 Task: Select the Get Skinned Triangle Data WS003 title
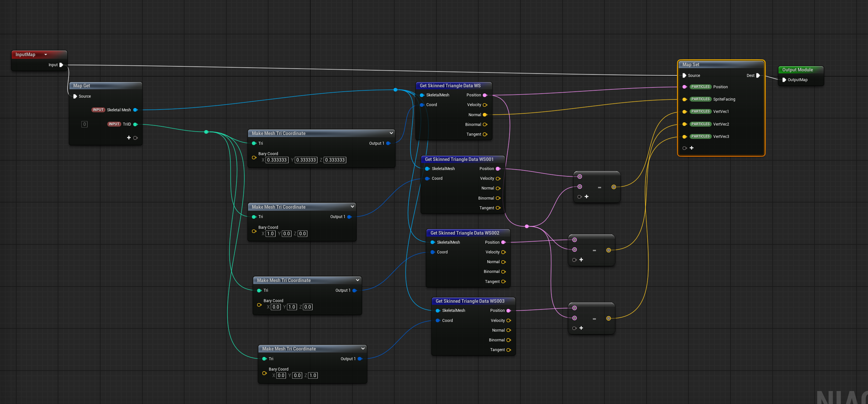470,301
